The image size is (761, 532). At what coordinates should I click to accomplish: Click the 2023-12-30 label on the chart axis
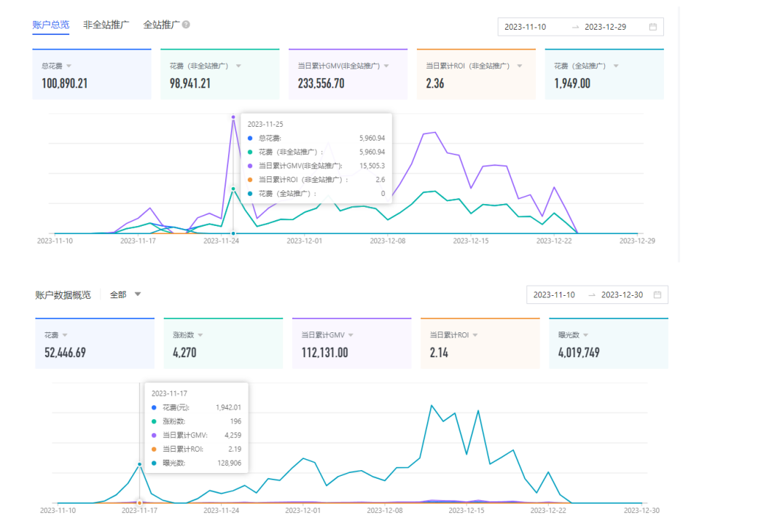tap(641, 510)
